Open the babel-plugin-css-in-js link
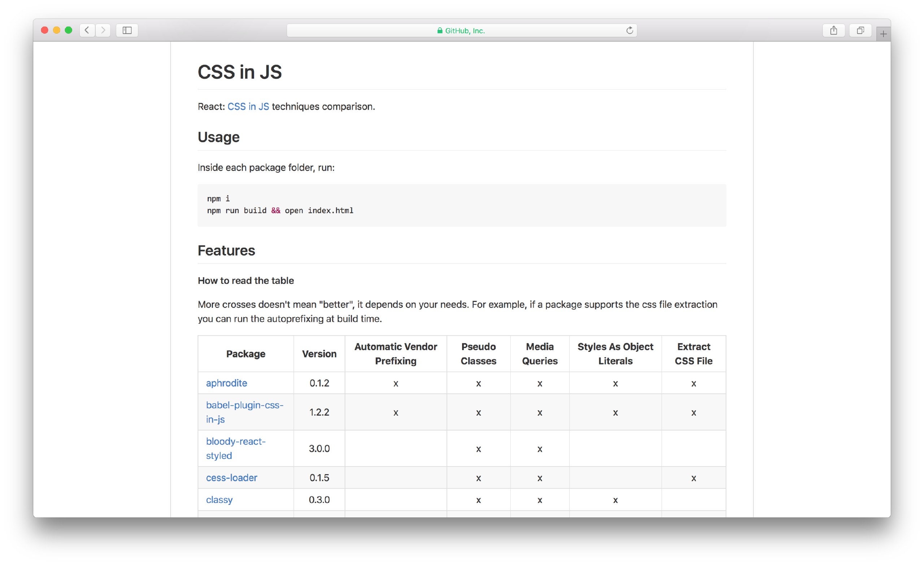The width and height of the screenshot is (924, 565). (x=244, y=412)
